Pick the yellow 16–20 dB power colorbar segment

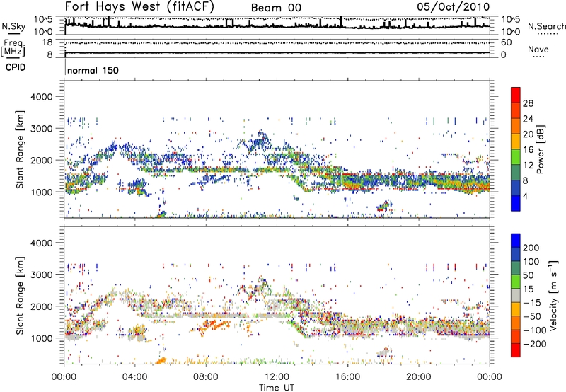click(x=516, y=142)
